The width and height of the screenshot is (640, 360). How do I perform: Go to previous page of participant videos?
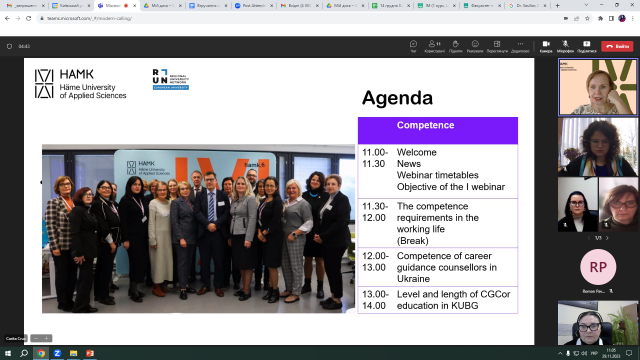(589, 238)
